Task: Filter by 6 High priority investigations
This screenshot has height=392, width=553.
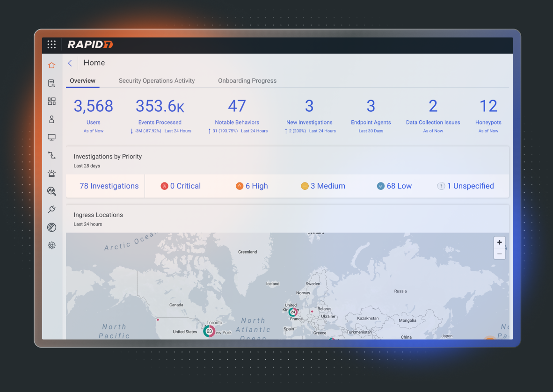Action: click(252, 186)
